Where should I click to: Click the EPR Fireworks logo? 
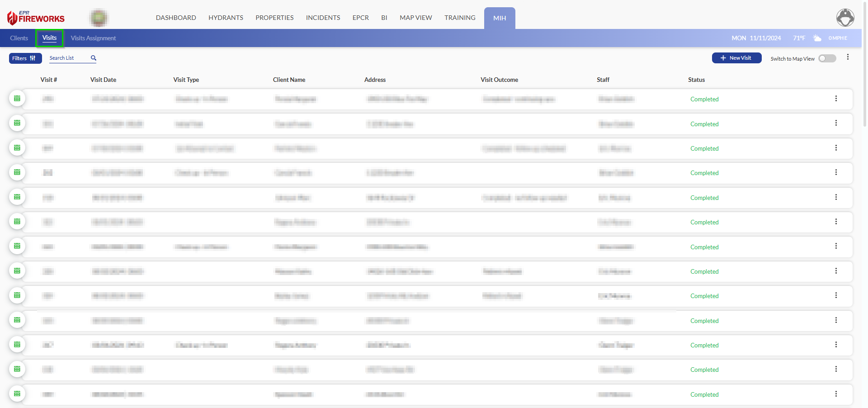tap(36, 18)
